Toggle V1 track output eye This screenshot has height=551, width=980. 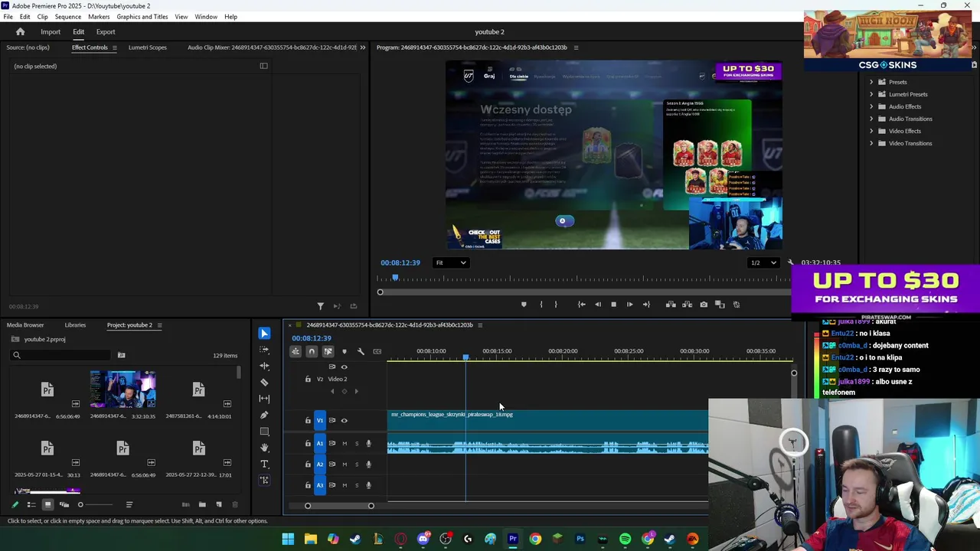coord(344,420)
